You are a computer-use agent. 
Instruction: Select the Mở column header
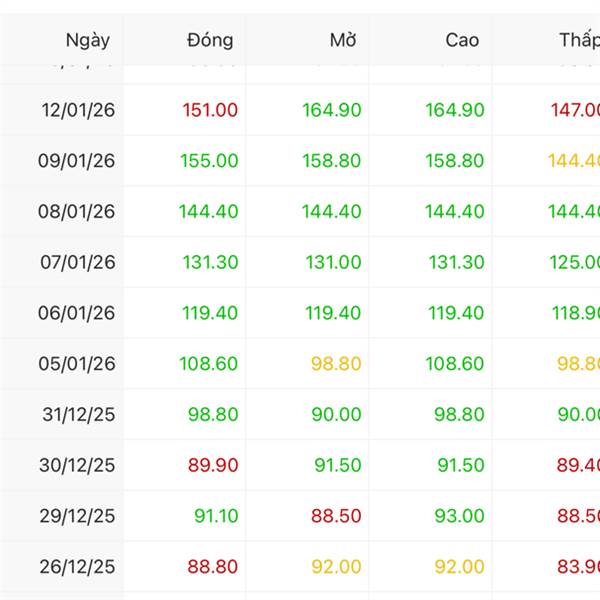[343, 40]
